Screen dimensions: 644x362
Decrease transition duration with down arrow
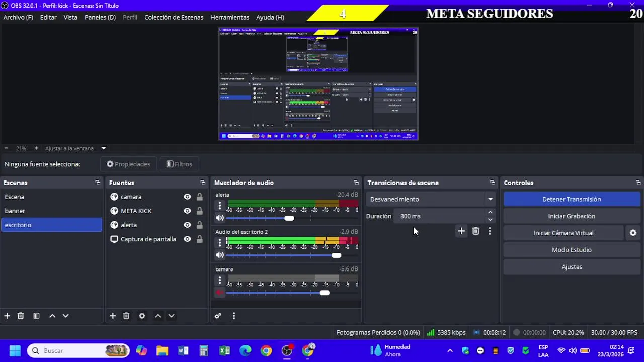(x=490, y=220)
